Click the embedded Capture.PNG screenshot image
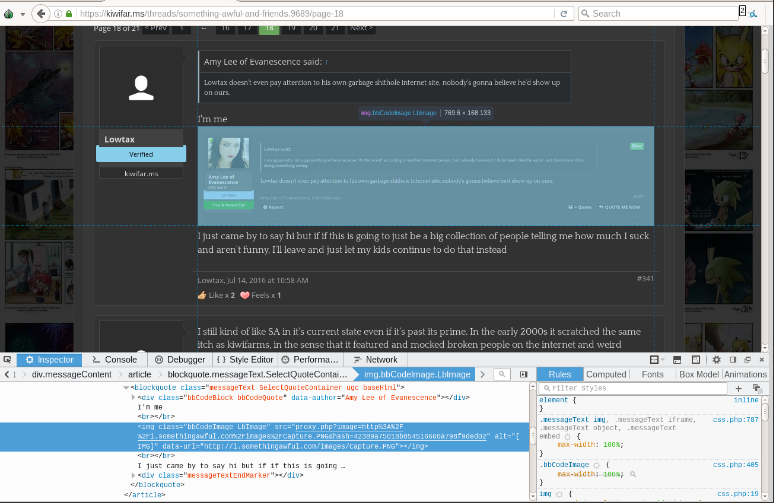Viewport: 774px width, 503px height. tap(426, 176)
